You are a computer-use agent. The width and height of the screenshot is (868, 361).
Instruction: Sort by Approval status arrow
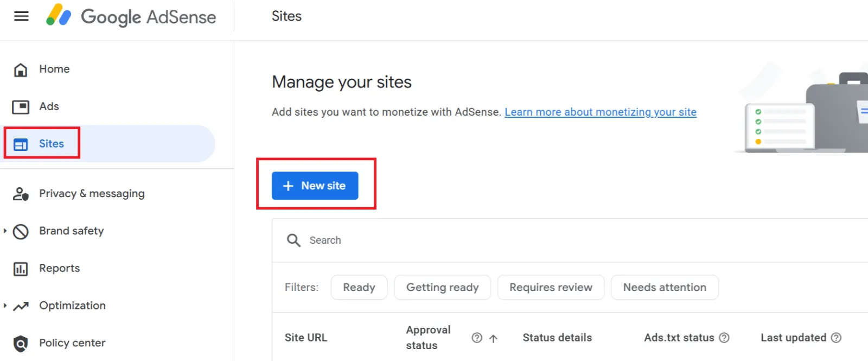(493, 338)
